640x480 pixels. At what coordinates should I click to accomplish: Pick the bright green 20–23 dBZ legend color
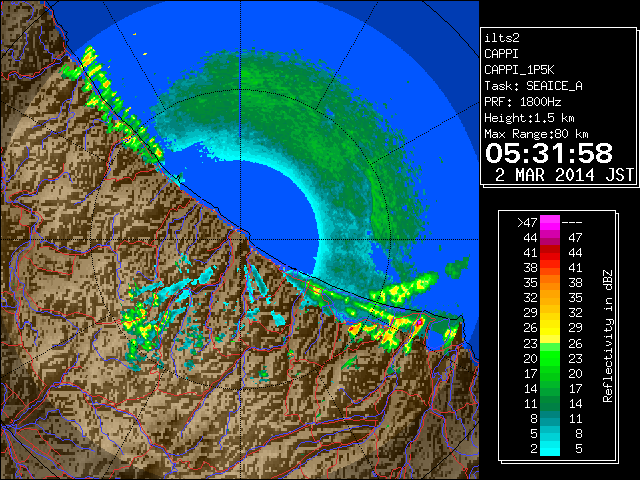pyautogui.click(x=550, y=358)
